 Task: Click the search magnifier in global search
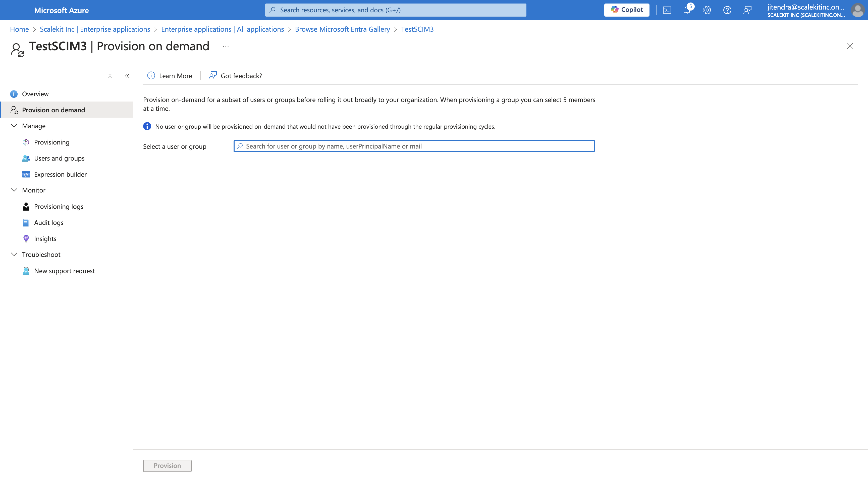pyautogui.click(x=273, y=10)
